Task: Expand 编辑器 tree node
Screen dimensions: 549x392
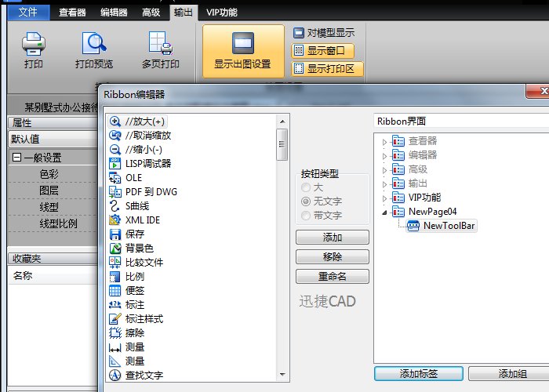Action: pos(384,156)
